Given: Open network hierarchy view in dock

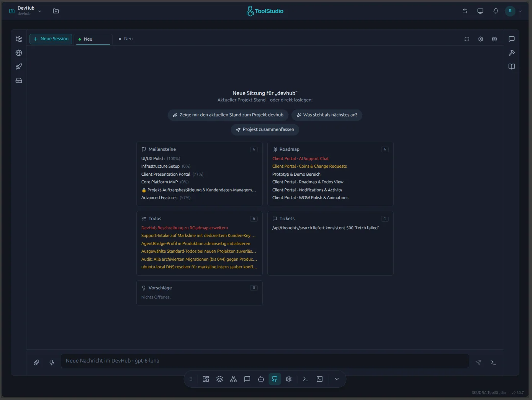Looking at the screenshot, I should pos(233,379).
